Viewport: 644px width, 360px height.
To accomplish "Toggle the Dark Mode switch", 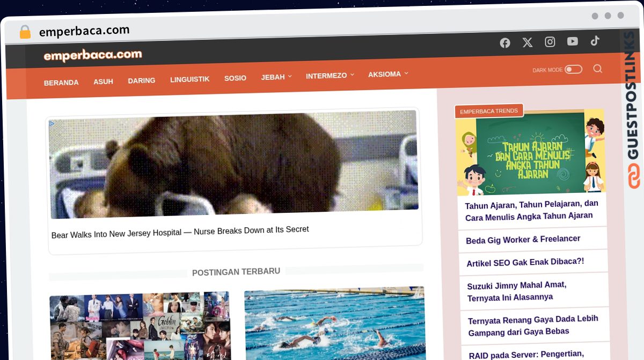I will coord(573,69).
